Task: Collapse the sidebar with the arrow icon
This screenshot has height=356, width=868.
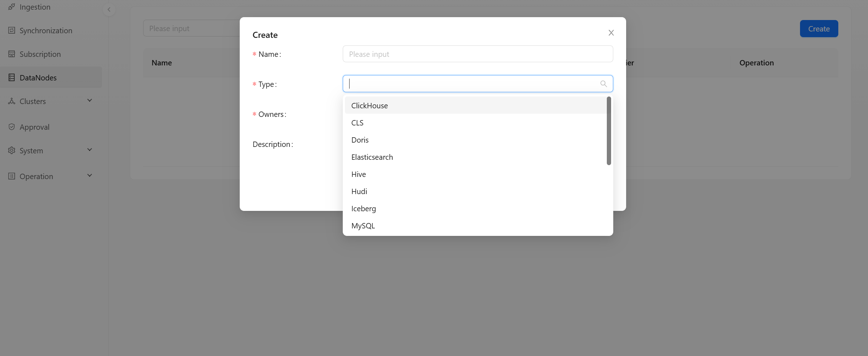Action: click(109, 10)
